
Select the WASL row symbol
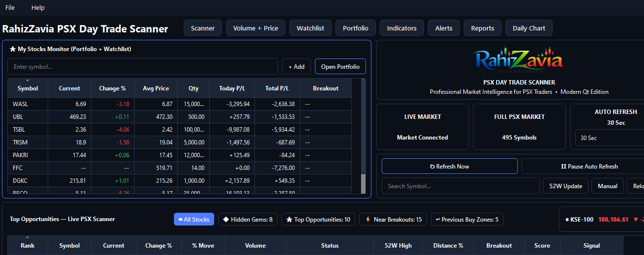tap(28, 104)
